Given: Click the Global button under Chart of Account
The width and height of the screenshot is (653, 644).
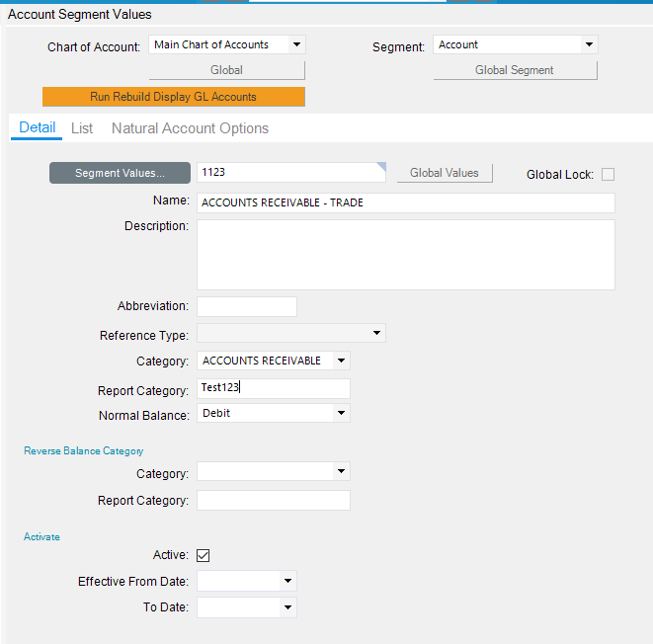Looking at the screenshot, I should click(x=227, y=70).
